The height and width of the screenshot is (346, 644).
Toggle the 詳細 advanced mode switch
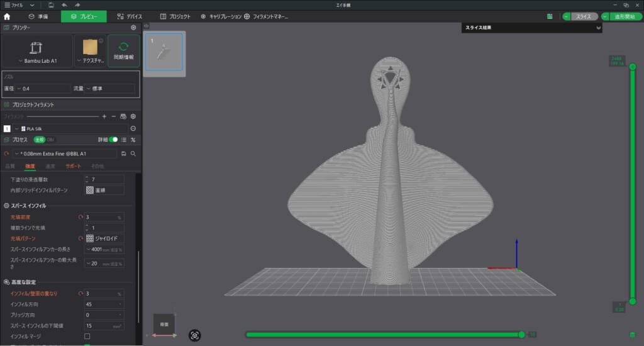(x=113, y=140)
